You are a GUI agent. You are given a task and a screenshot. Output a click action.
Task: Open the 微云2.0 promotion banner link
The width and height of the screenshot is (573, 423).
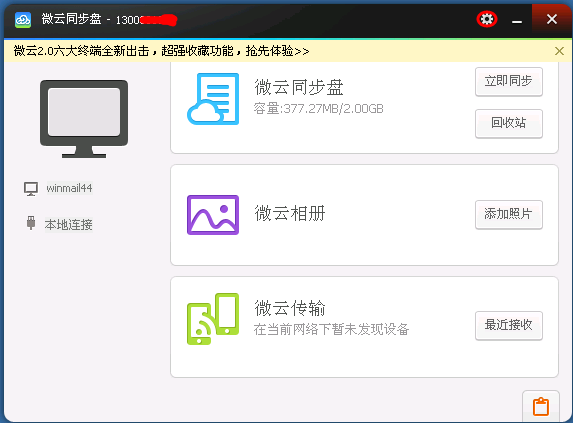pyautogui.click(x=162, y=51)
